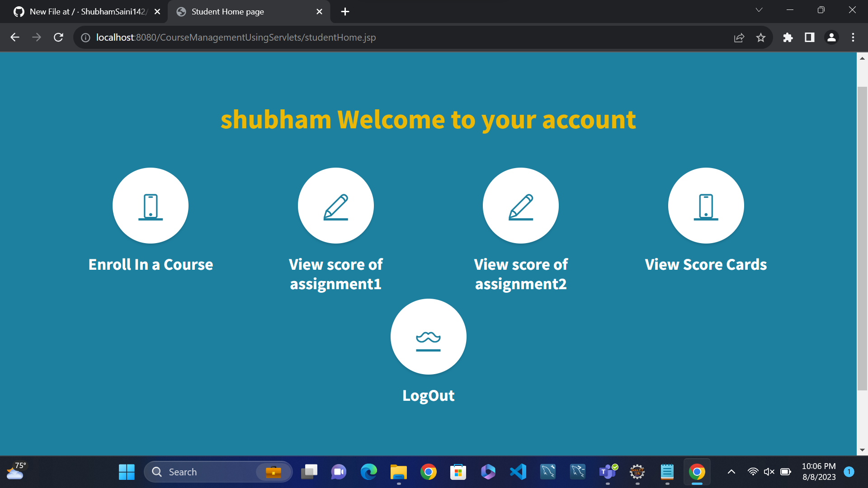This screenshot has height=488, width=868.
Task: Open Visual Studio Code from taskbar
Action: [518, 471]
